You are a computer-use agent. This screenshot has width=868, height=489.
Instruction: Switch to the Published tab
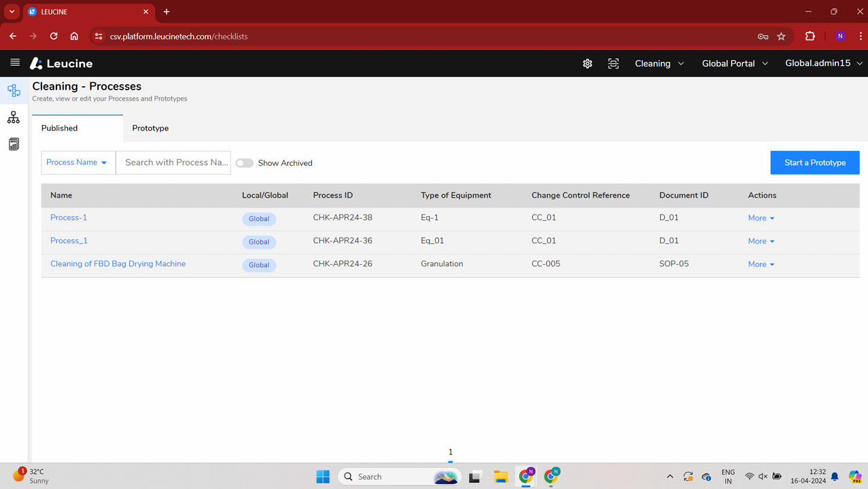[x=77, y=128]
